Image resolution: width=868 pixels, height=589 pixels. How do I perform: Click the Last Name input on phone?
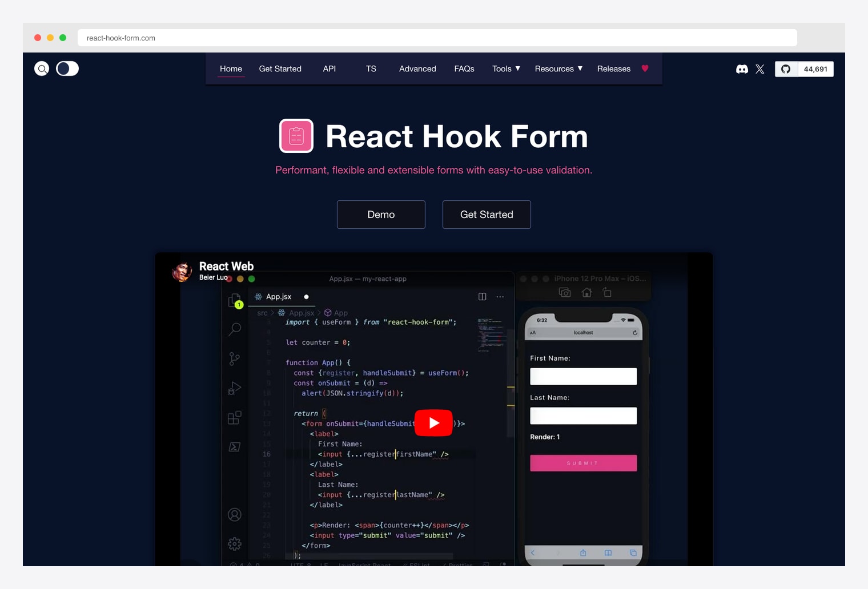pyautogui.click(x=583, y=416)
